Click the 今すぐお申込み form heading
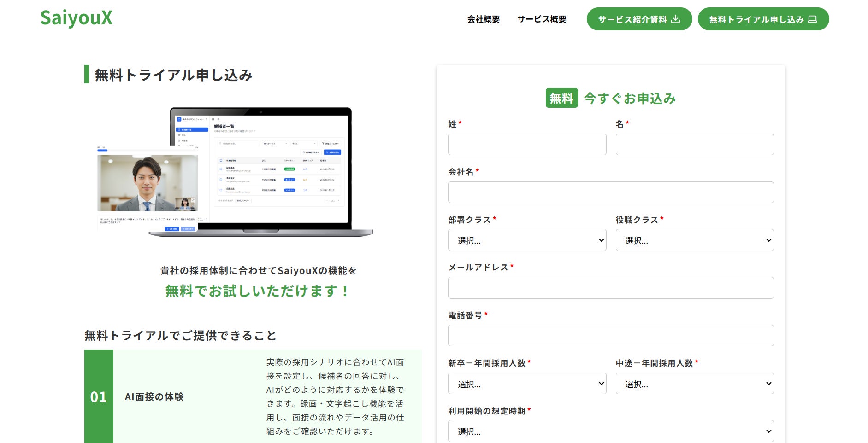868x443 pixels. pyautogui.click(x=630, y=98)
